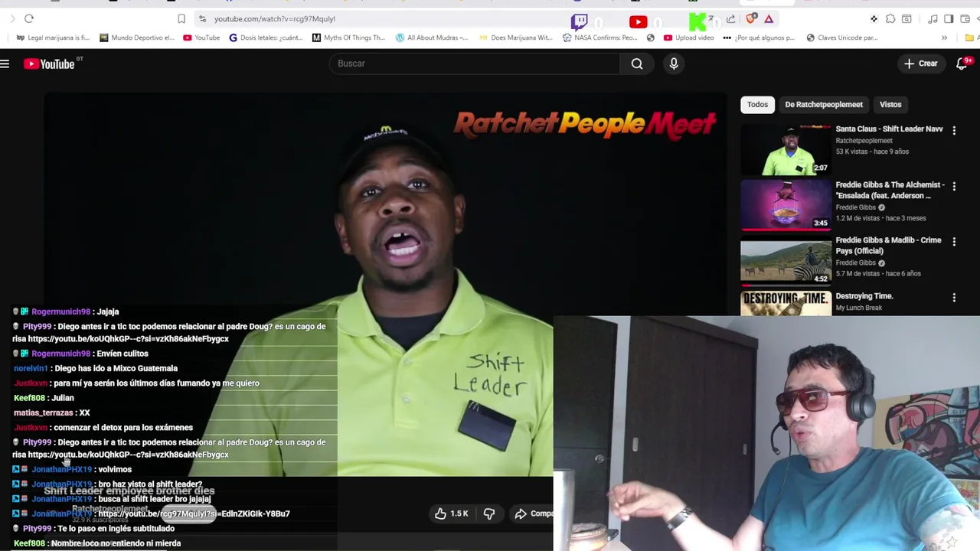Open 'NASA Confirms: Peo...' bookmark

[x=599, y=37]
